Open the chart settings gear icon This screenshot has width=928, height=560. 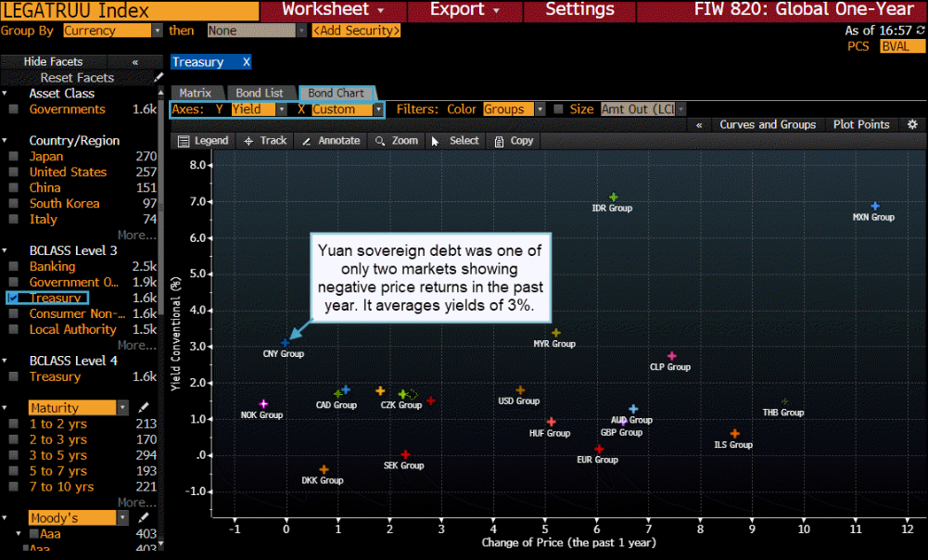tap(912, 125)
